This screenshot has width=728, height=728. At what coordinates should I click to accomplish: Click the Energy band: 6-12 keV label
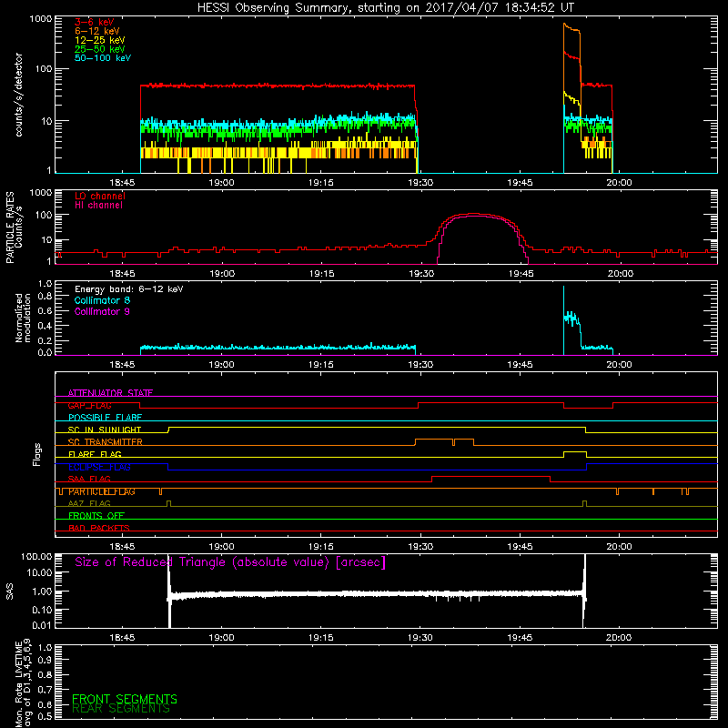[129, 289]
